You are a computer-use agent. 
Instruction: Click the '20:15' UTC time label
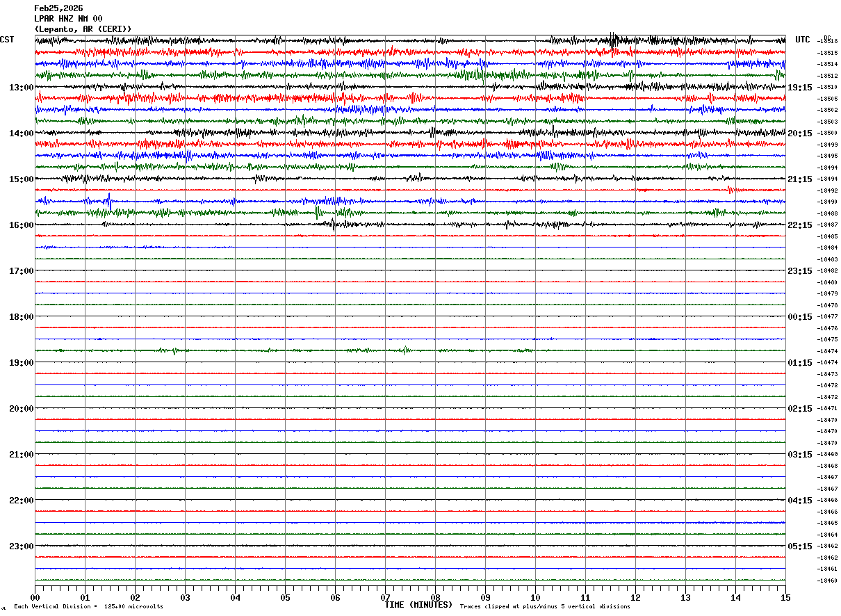(800, 133)
